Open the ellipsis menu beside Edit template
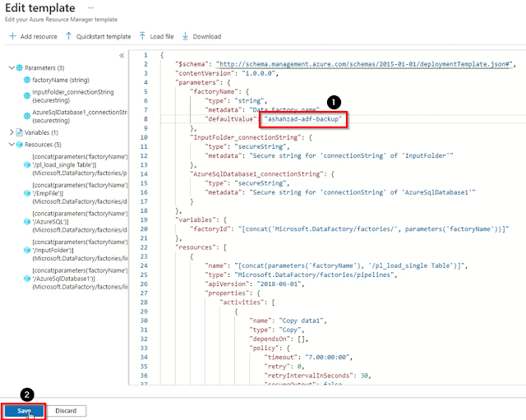This screenshot has width=526, height=420. (x=90, y=7)
